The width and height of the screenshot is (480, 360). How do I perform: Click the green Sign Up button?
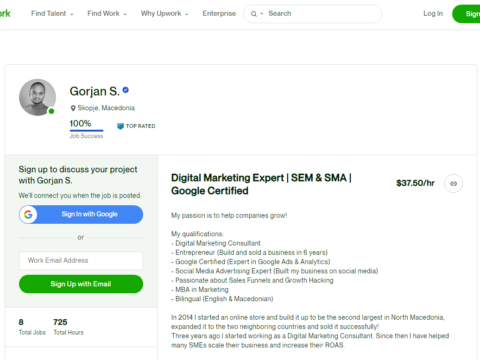pyautogui.click(x=466, y=14)
